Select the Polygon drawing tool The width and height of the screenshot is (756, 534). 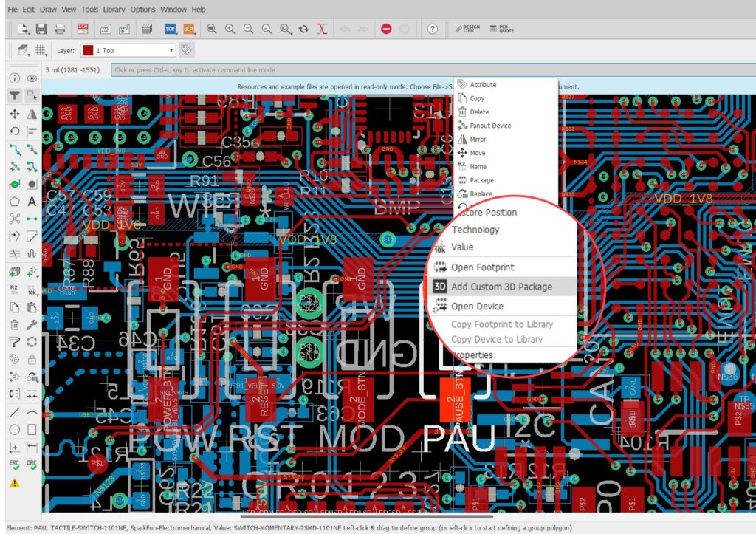(x=14, y=201)
